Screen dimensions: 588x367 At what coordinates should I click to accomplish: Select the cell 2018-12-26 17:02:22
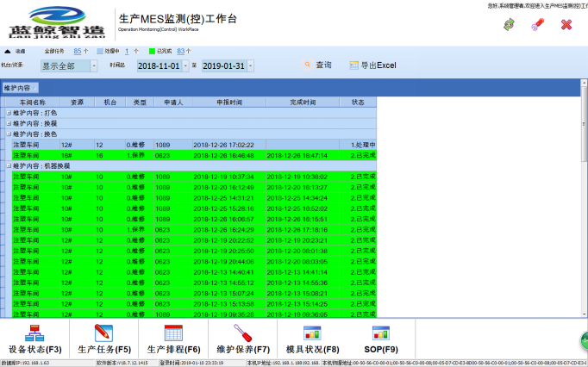(229, 145)
